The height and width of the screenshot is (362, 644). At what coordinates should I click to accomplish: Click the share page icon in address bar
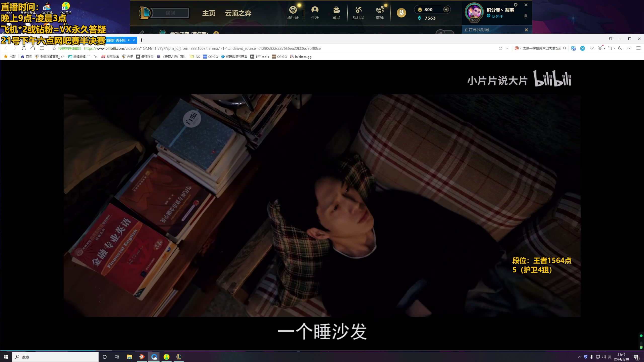click(x=500, y=48)
